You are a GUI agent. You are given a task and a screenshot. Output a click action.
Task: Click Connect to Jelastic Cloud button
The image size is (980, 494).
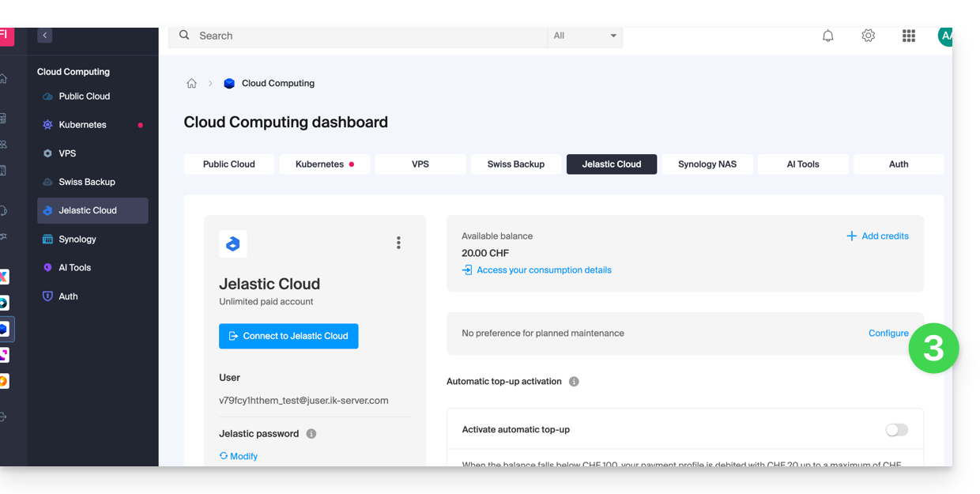(288, 336)
